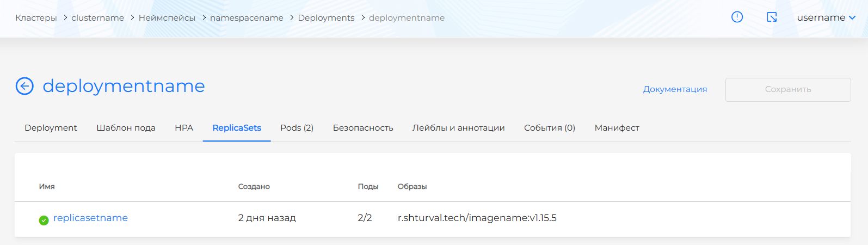The height and width of the screenshot is (245, 868).
Task: Click the '2 дня назад' cell
Action: 267,218
